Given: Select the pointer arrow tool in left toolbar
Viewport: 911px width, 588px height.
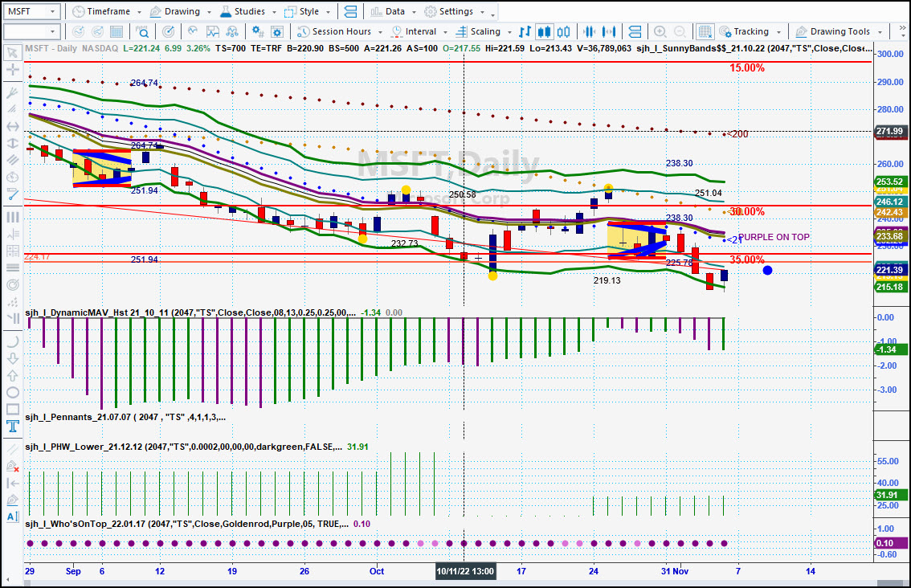Looking at the screenshot, I should (x=12, y=54).
